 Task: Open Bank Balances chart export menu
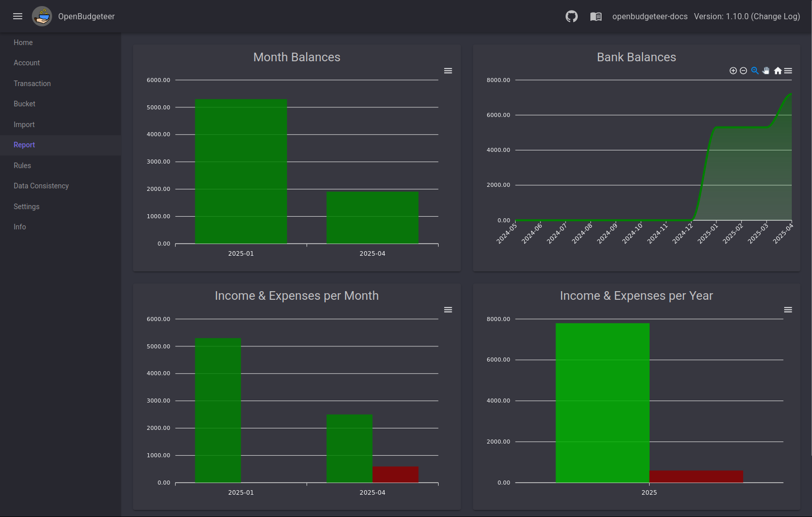pyautogui.click(x=788, y=71)
